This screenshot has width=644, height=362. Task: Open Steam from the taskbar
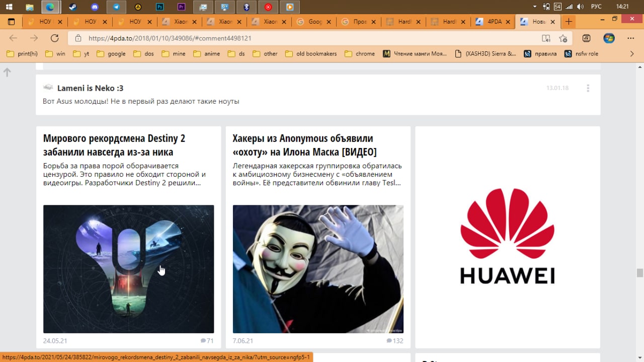point(72,7)
